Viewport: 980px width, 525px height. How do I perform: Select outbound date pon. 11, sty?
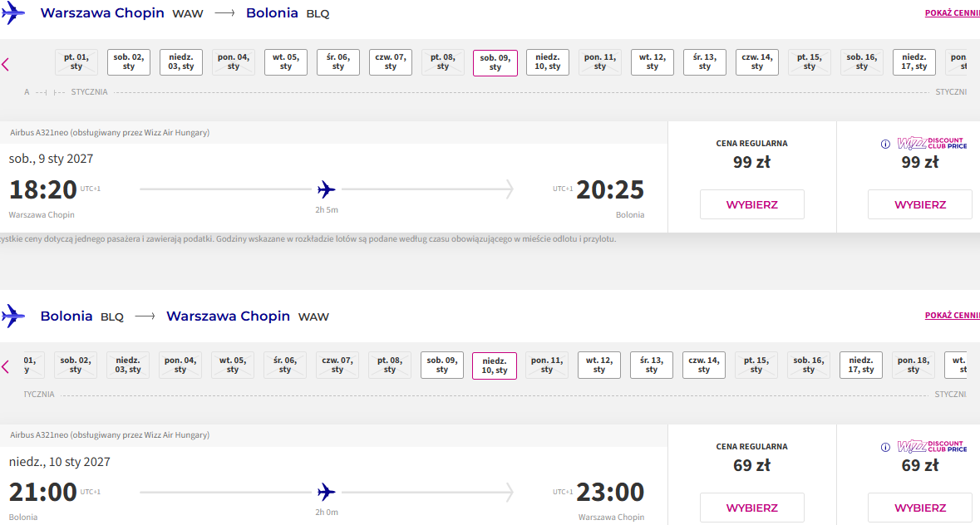pos(600,61)
